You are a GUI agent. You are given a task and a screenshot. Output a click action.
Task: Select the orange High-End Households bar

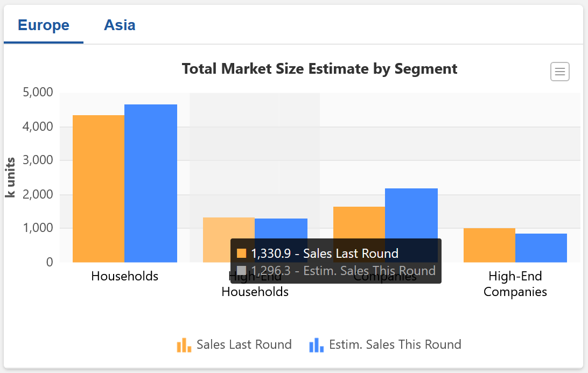228,228
